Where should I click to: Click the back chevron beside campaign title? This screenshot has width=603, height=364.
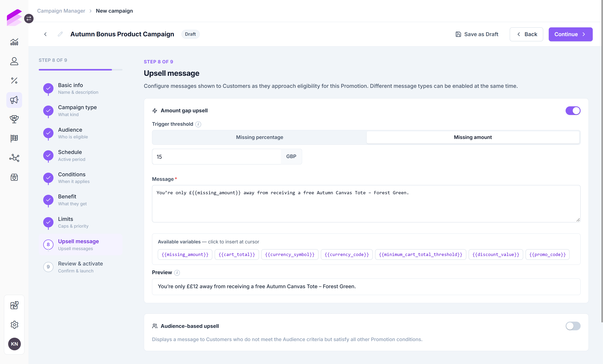tap(45, 34)
